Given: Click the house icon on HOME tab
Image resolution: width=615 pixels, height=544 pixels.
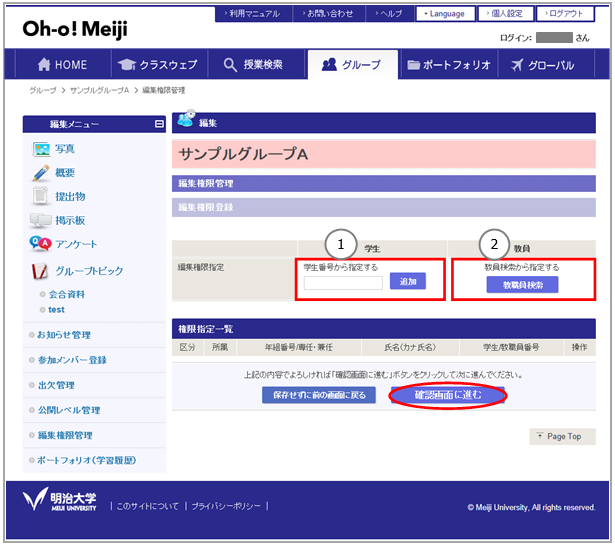Looking at the screenshot, I should click(44, 64).
